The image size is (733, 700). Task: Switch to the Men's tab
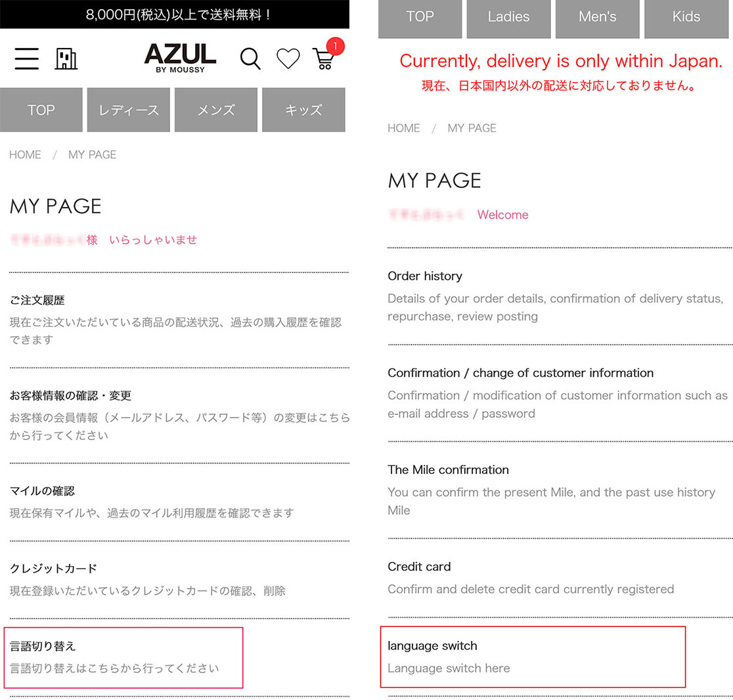tap(597, 18)
